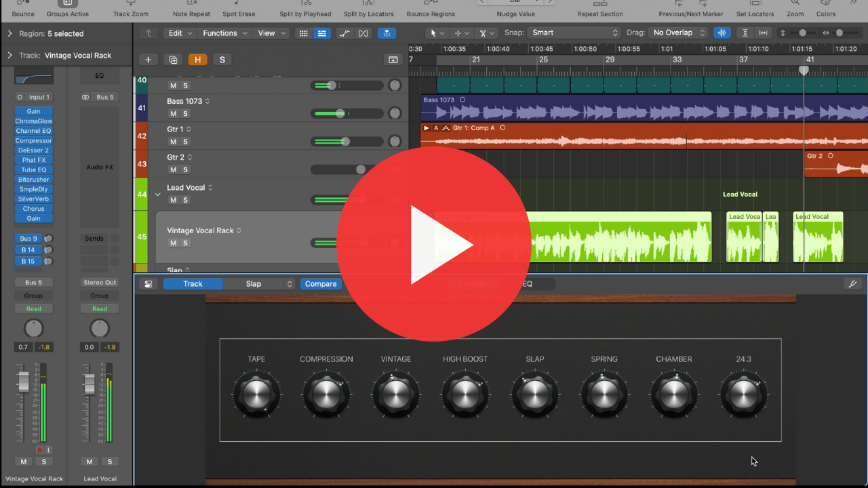This screenshot has height=488, width=868.
Task: Open the Compressor plugin slot
Action: coord(33,141)
